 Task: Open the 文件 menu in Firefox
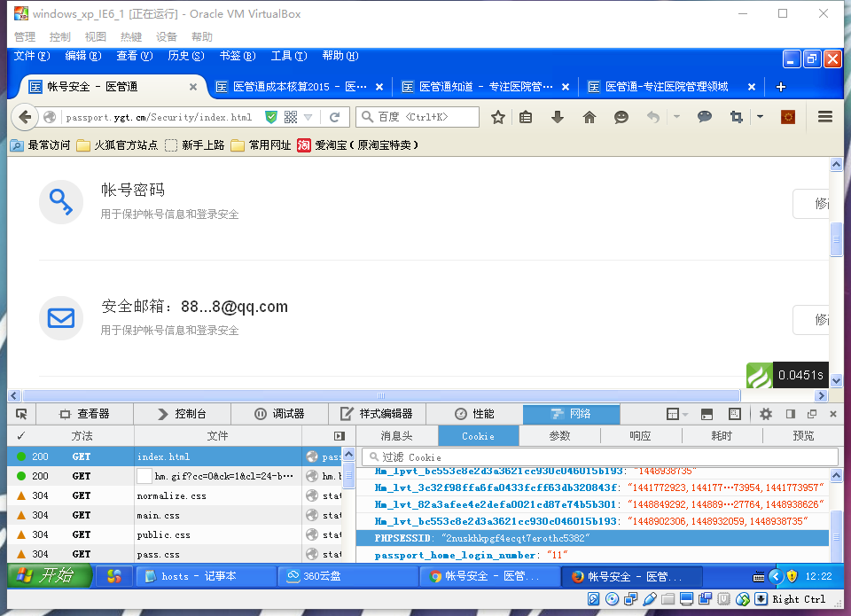point(32,56)
